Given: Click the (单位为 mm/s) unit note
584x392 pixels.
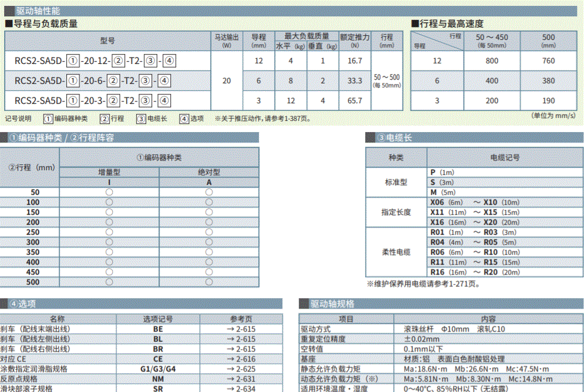Looking at the screenshot, I should (x=553, y=116).
